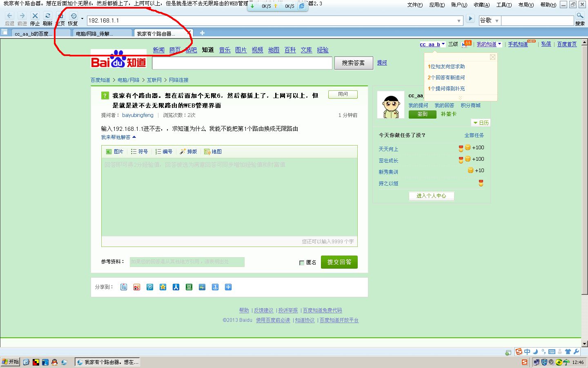This screenshot has width=588, height=368.
Task: Click the 恢复 restore icon
Action: point(73,16)
